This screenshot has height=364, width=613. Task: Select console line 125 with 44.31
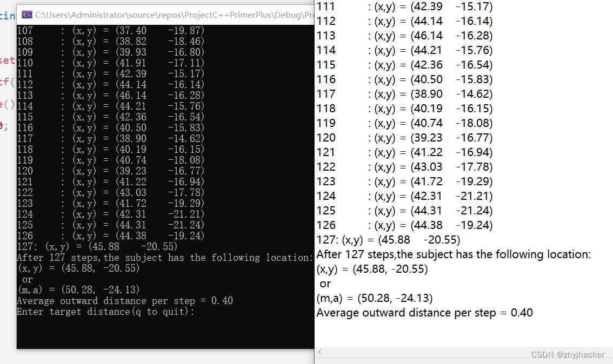coord(111,225)
